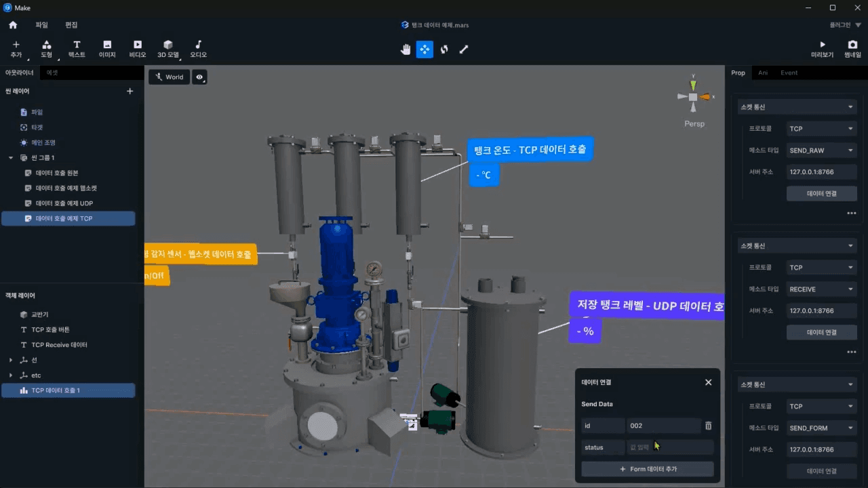Image resolution: width=868 pixels, height=488 pixels.
Task: Insert a 비디오 video
Action: (138, 49)
